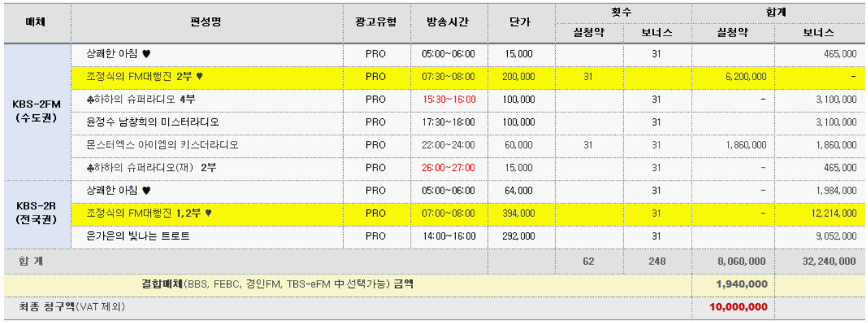The height and width of the screenshot is (323, 868).
Task: Select the 방송시간 header cell
Action: point(448,23)
